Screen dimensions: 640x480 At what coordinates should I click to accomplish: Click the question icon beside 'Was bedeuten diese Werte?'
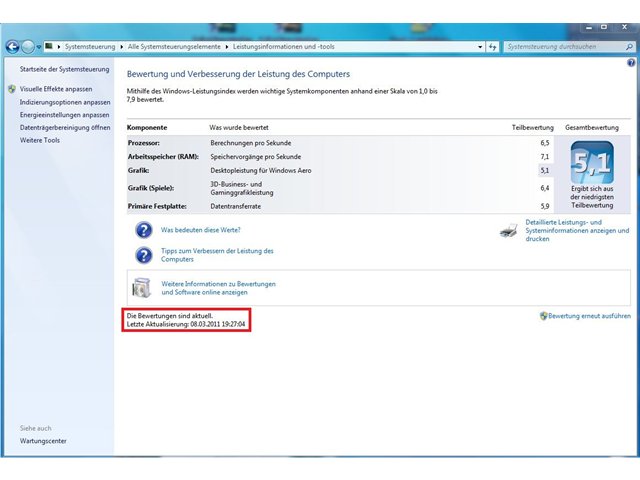[x=144, y=230]
